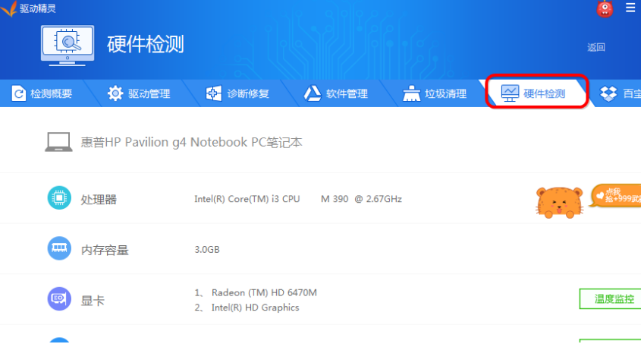This screenshot has height=344, width=644.
Task: Click the 返回 link
Action: click(596, 47)
